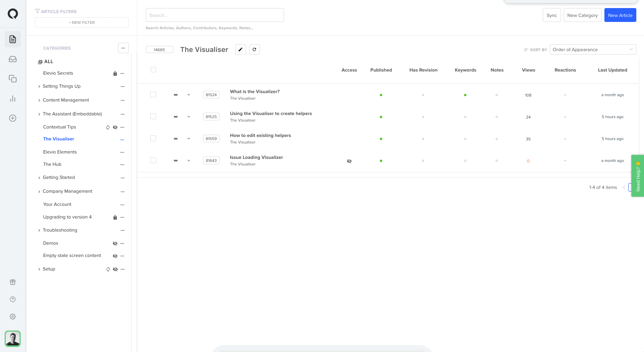Expand The Assistant (Embeddable) category
The image size is (644, 352).
click(39, 114)
